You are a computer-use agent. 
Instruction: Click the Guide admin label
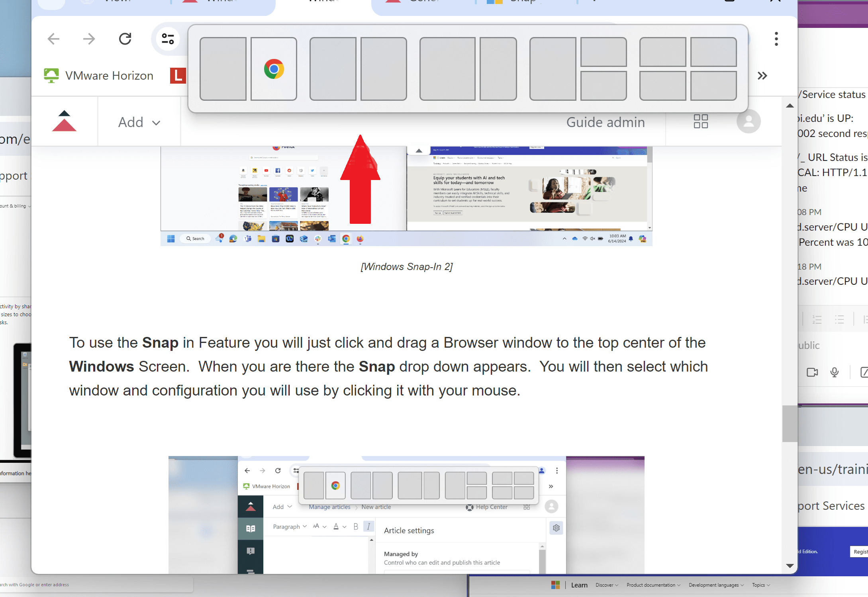[x=605, y=122]
